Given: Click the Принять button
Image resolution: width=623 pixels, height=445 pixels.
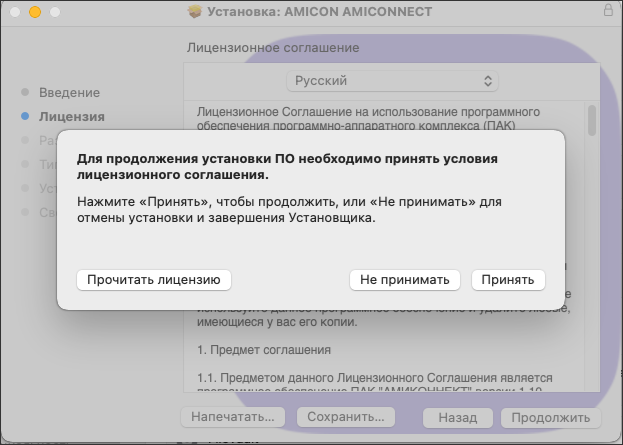Looking at the screenshot, I should (508, 280).
